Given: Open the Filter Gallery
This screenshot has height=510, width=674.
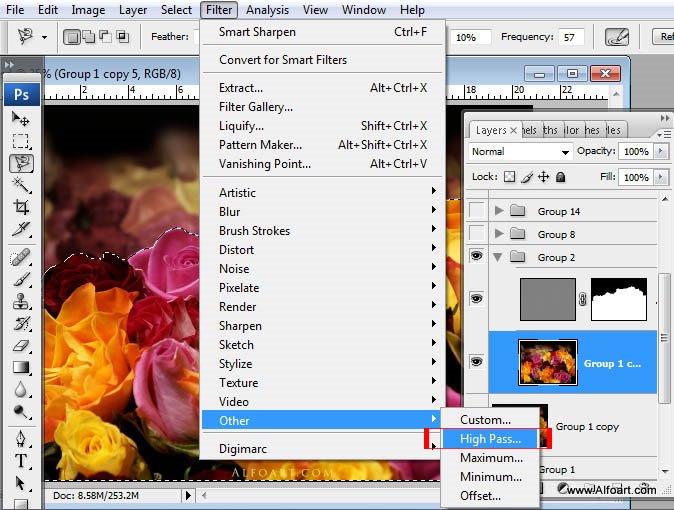Looking at the screenshot, I should (256, 107).
